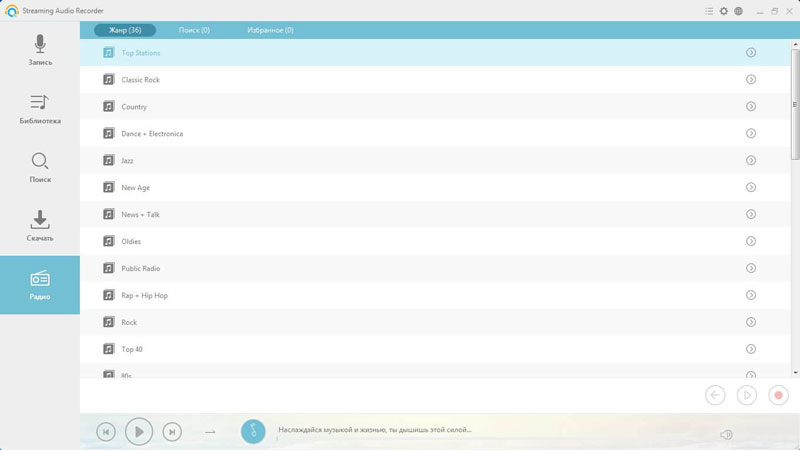Expand Top 40 with its arrow

pyautogui.click(x=751, y=349)
